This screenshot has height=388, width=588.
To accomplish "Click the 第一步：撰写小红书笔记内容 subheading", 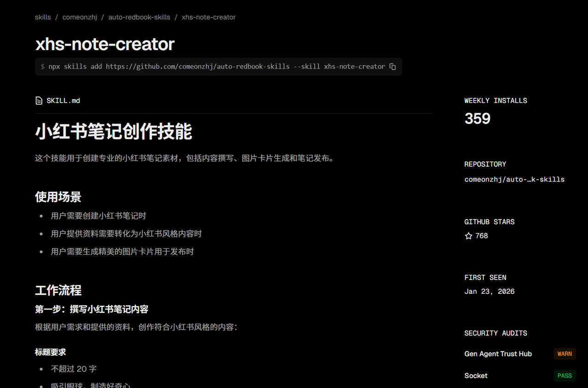I will pyautogui.click(x=91, y=309).
